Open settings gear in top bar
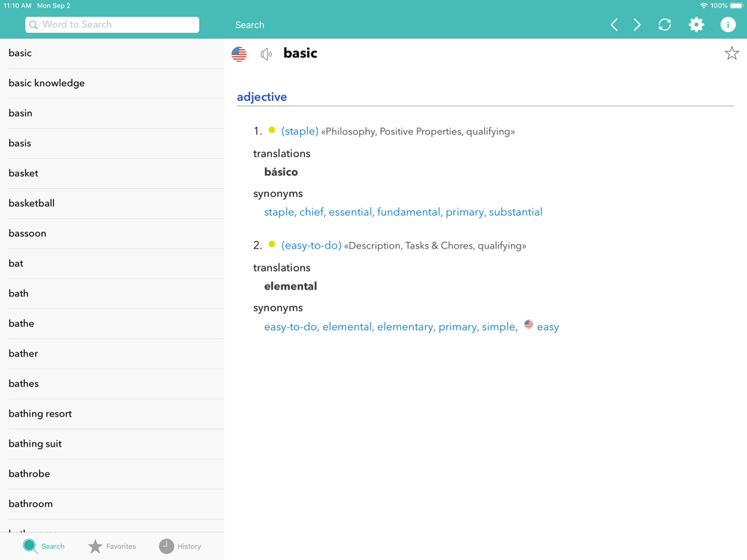747x560 pixels. pos(696,25)
